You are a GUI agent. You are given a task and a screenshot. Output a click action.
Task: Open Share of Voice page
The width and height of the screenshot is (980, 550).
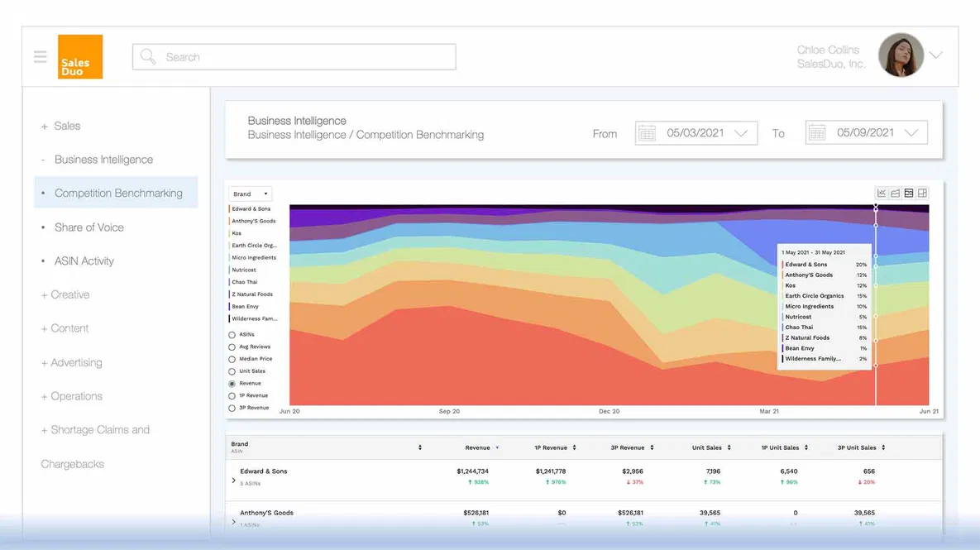[x=88, y=227]
